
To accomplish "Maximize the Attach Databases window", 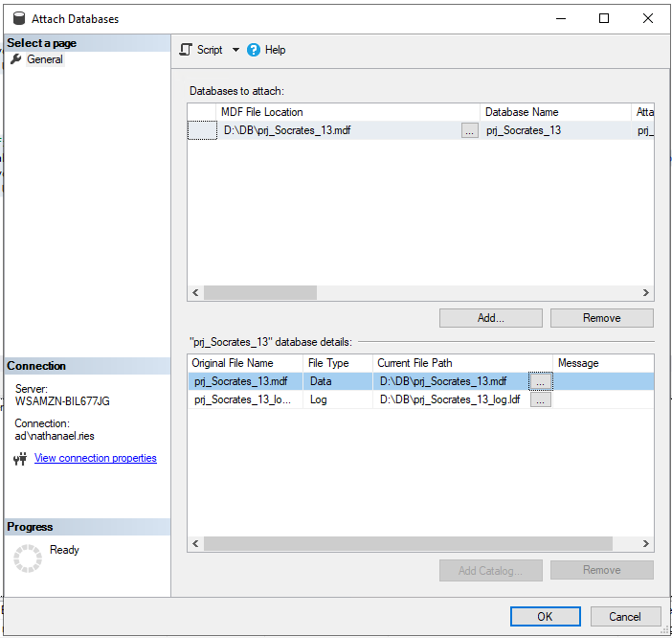I will (604, 18).
